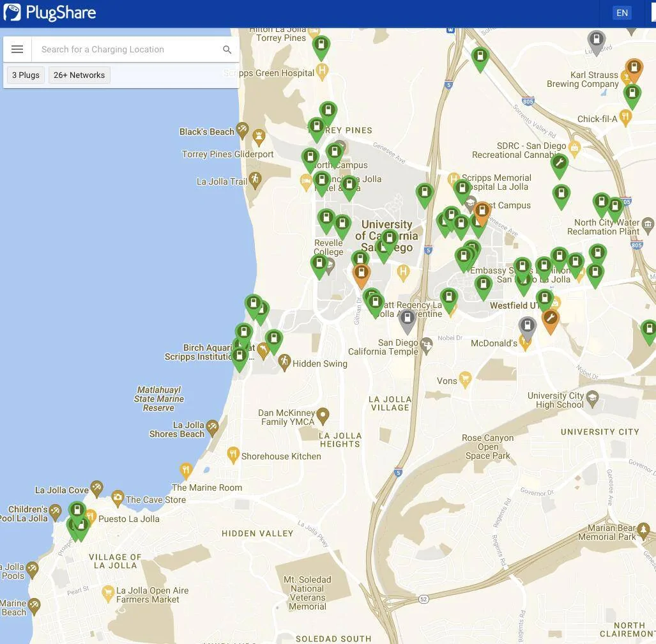Click the HIDDEN VALLEY label
This screenshot has width=656, height=644.
click(x=257, y=533)
